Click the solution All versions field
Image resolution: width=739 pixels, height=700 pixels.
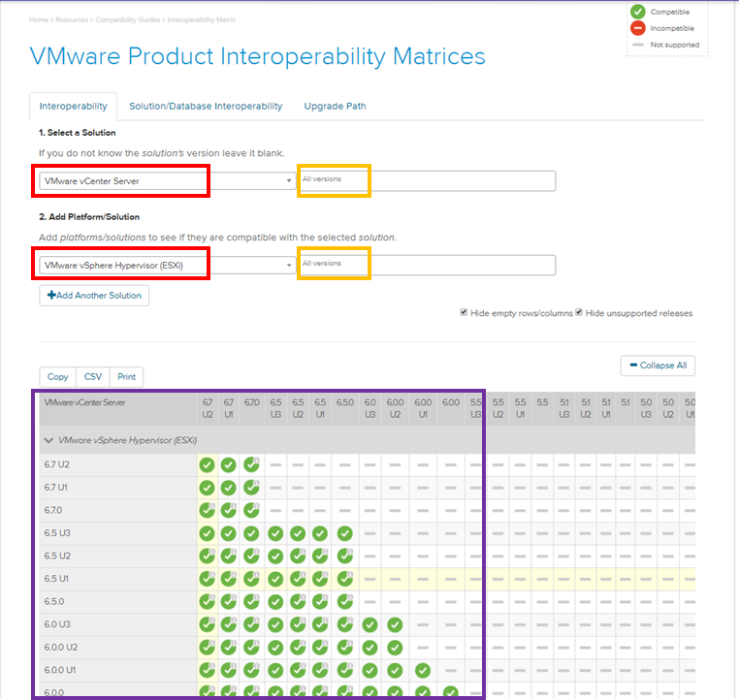tap(427, 181)
